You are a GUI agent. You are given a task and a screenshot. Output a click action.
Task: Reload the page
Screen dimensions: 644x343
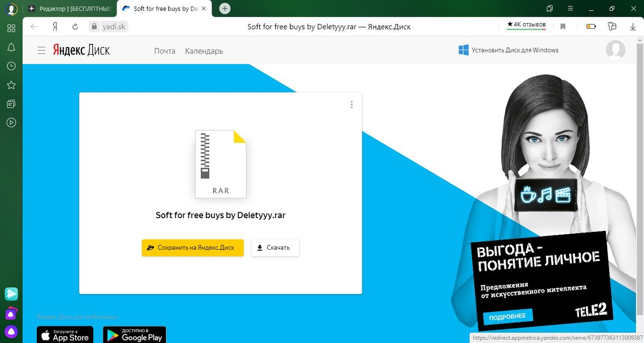point(75,26)
